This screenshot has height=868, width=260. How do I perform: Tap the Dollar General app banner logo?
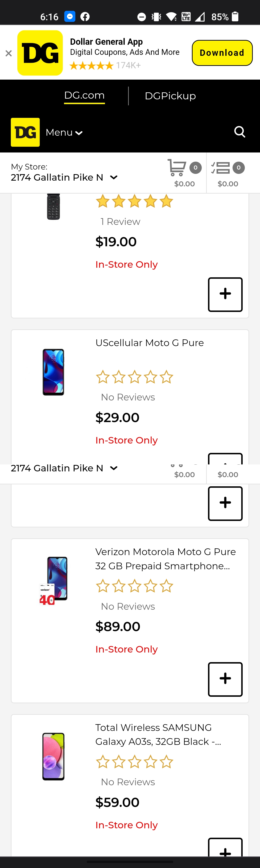coord(40,53)
